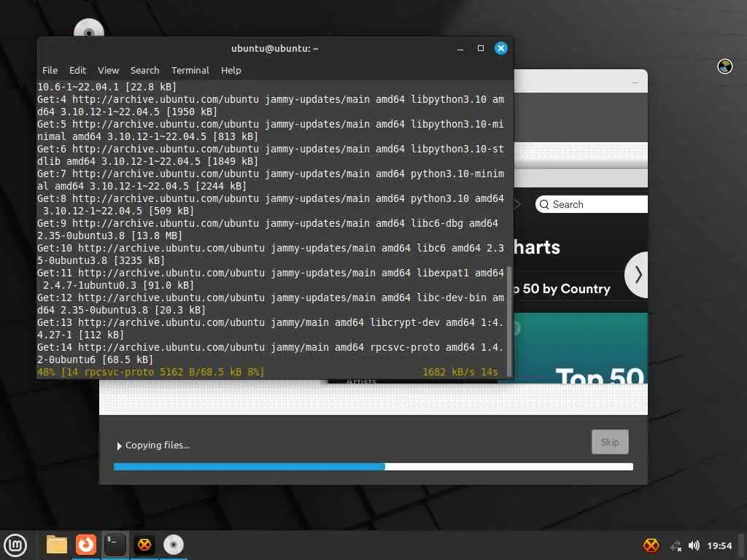Click the Top 50 thumbnail in slideshow
The height and width of the screenshot is (560, 747).
(x=580, y=348)
